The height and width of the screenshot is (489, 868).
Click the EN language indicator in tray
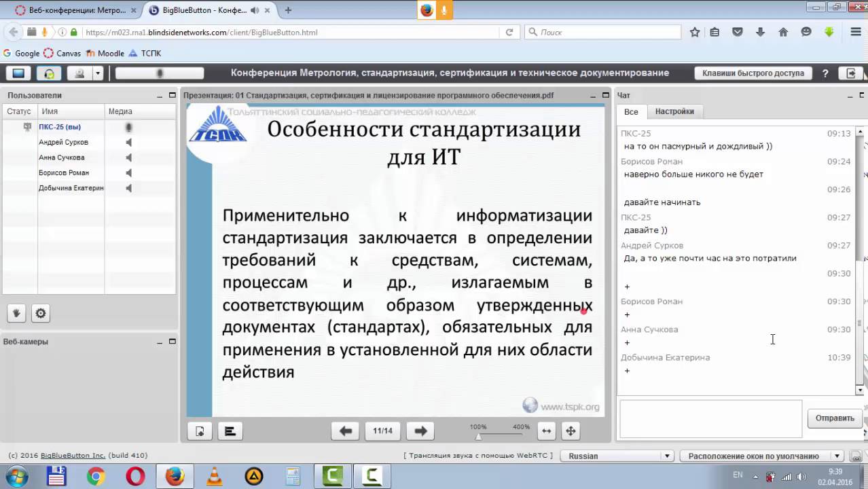coord(738,475)
